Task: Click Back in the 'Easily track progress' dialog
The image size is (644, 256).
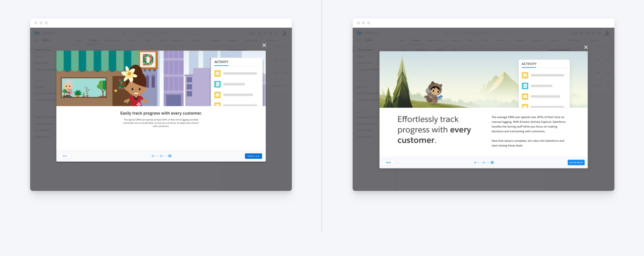Action: point(65,156)
